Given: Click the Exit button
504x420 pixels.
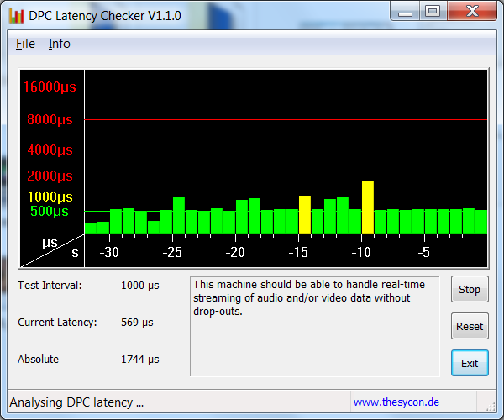Looking at the screenshot, I should click(470, 363).
